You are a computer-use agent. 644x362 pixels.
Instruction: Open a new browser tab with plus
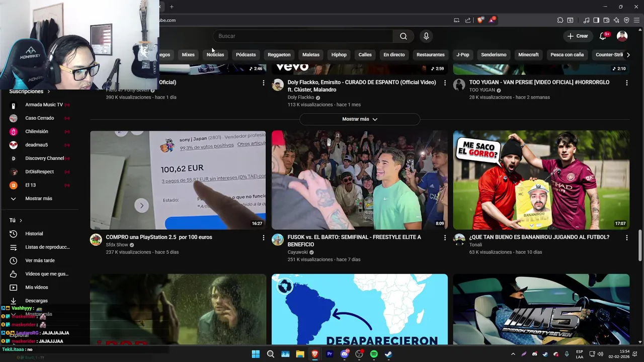172,7
